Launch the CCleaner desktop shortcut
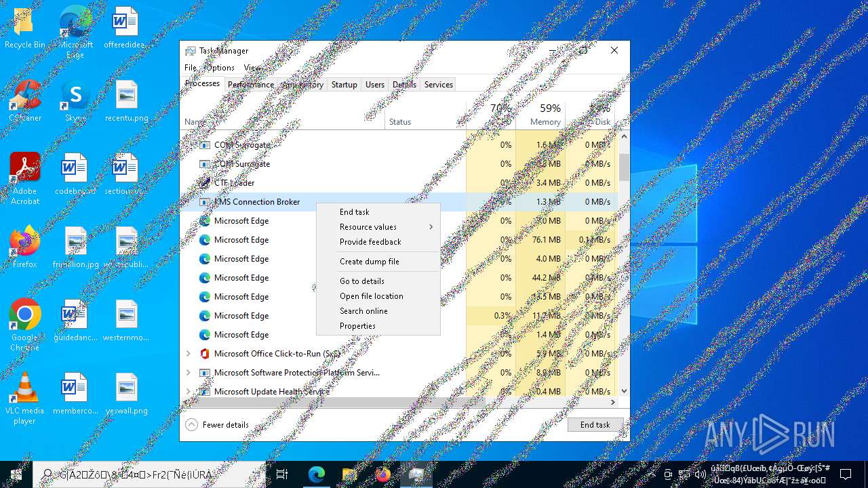 click(24, 102)
